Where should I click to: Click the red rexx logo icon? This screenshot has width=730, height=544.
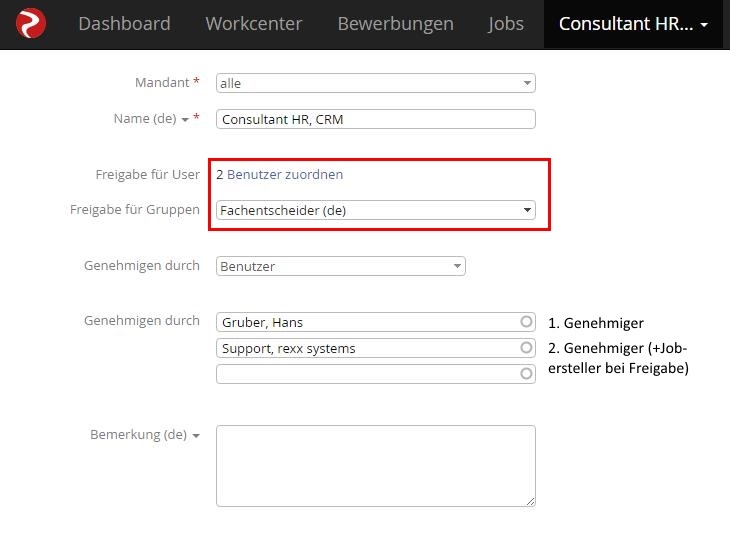point(31,23)
